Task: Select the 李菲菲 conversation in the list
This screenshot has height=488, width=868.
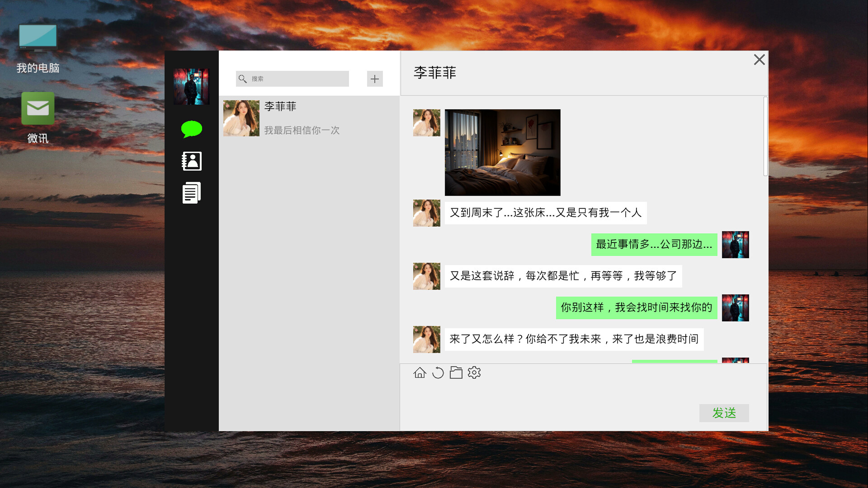Action: pos(309,118)
